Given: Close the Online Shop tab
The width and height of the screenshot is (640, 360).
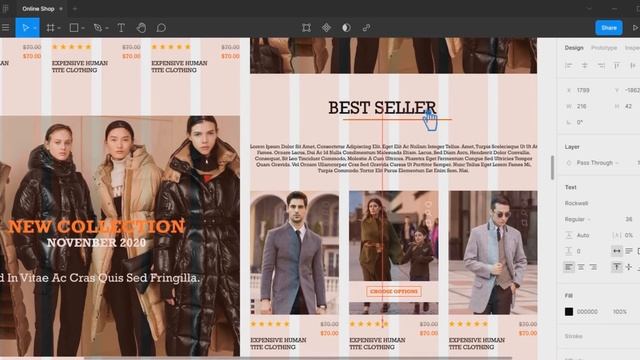Looking at the screenshot, I should pos(61,9).
